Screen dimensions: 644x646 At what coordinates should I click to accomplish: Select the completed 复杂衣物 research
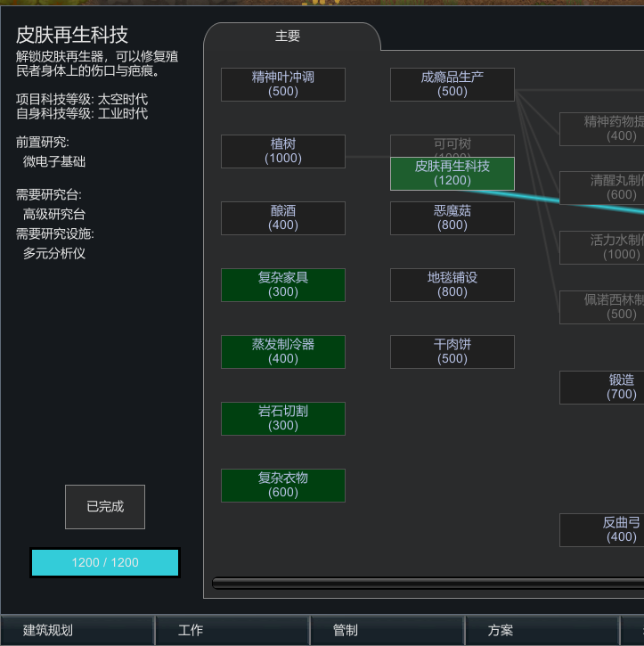[283, 486]
